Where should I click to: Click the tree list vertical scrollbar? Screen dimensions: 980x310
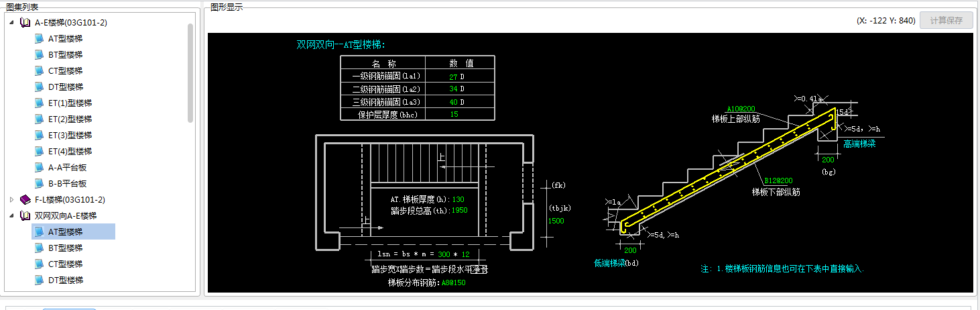click(x=190, y=72)
